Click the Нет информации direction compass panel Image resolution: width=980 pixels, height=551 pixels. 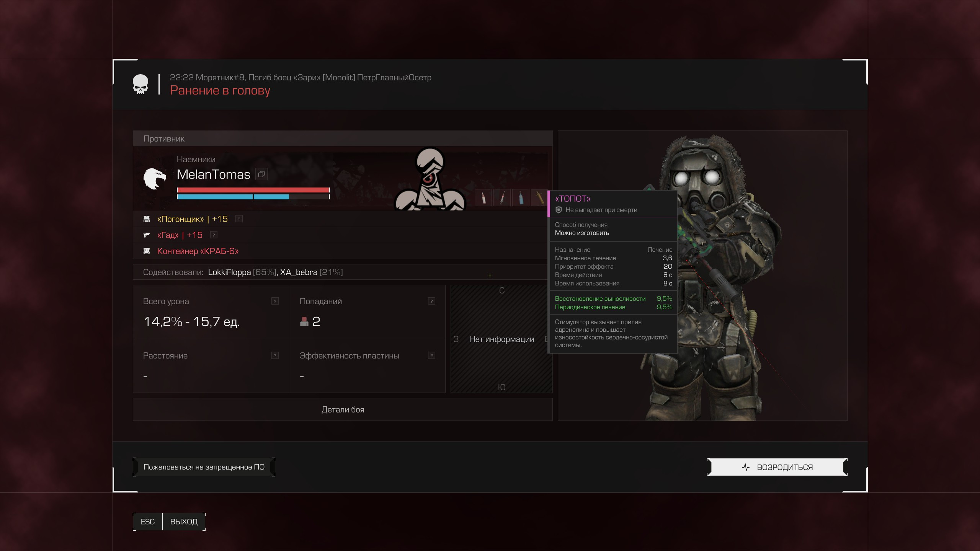tap(501, 339)
